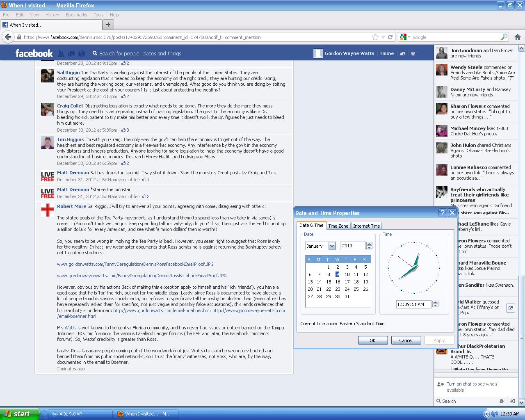Click the Watts link in Robert More's comment
525x420 pixels.
pyautogui.click(x=71, y=328)
